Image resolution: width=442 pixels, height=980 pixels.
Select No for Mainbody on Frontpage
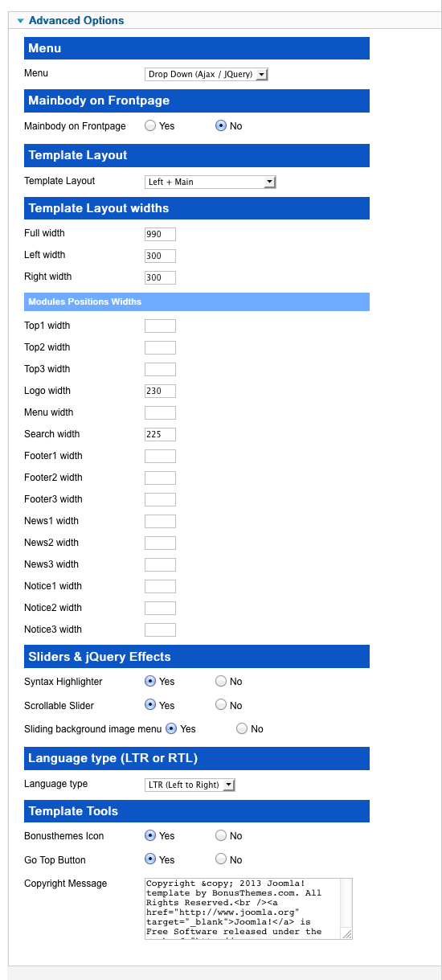[221, 126]
